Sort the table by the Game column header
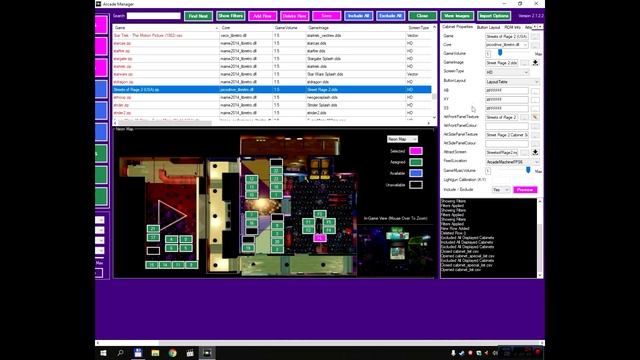The image size is (640, 360). (166, 28)
